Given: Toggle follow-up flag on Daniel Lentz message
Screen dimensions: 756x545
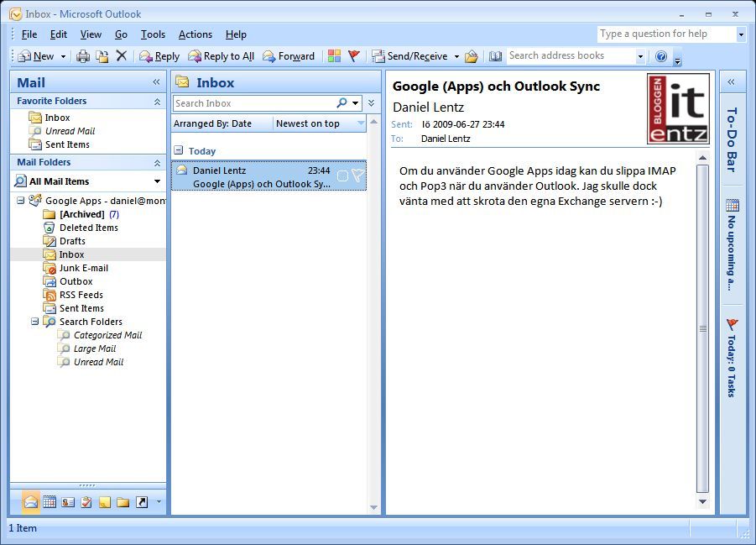Looking at the screenshot, I should click(358, 176).
